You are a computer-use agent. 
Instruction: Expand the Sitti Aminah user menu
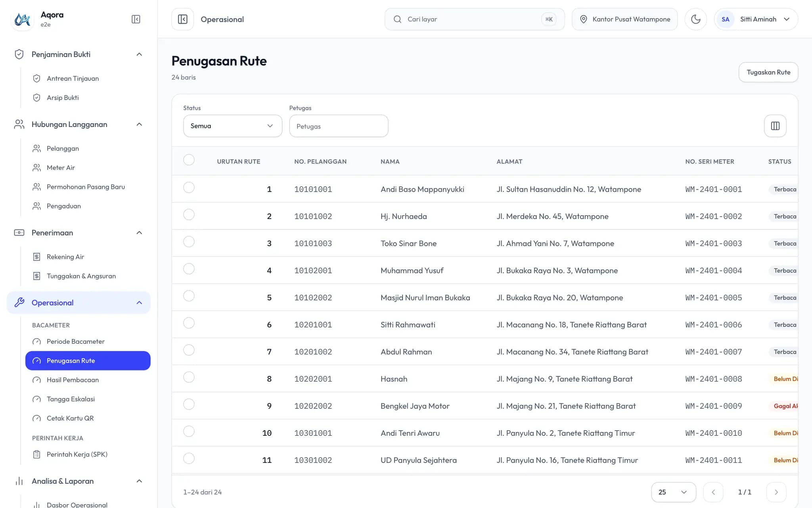(756, 19)
